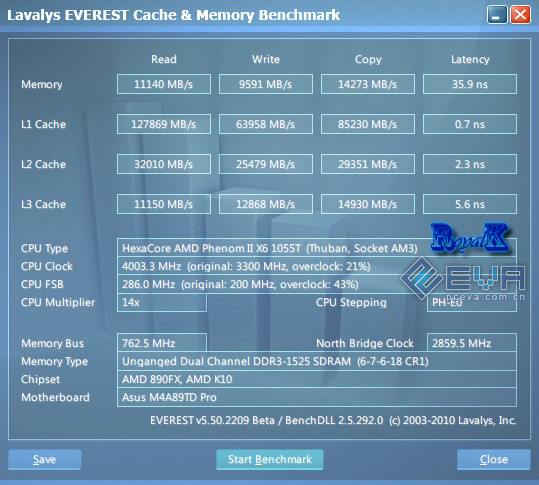Select the L1 Cache Read value box
The width and height of the screenshot is (539, 485).
(x=164, y=124)
